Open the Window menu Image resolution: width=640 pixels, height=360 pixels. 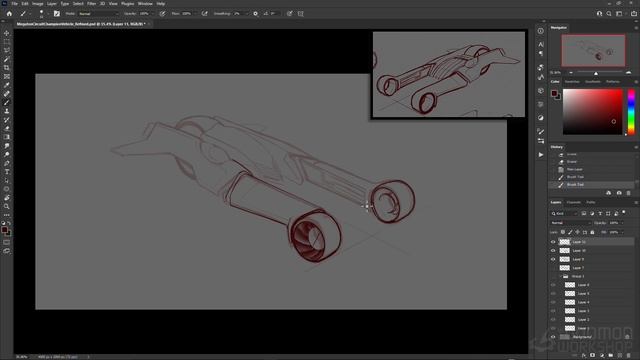(145, 4)
